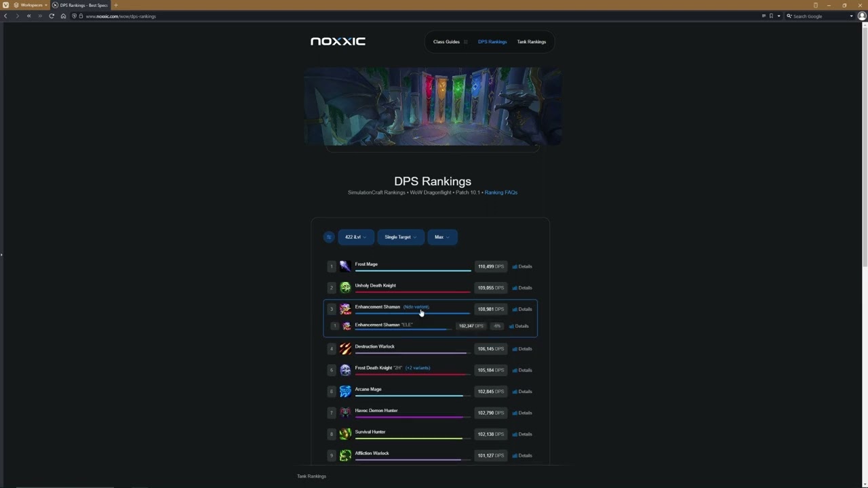This screenshot has height=488, width=868.
Task: Open Details for rank 3 Enhancement Shaman
Action: [522, 309]
